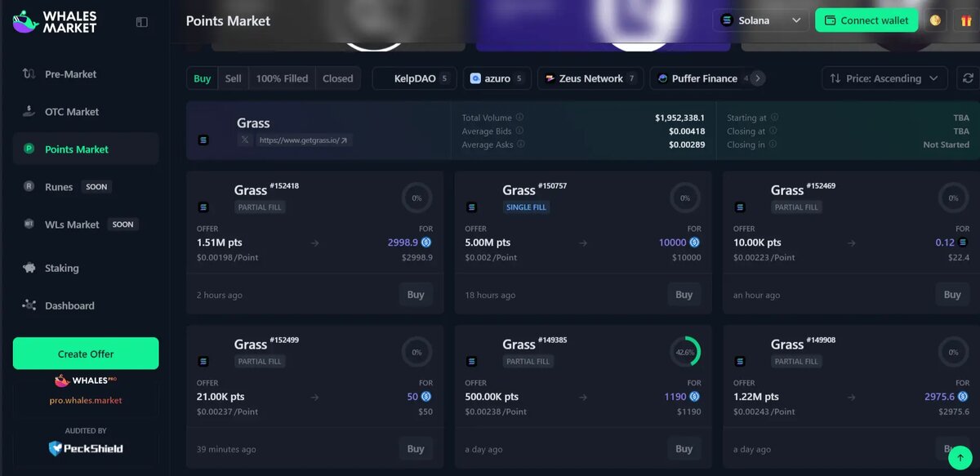Click the Staking piggy bank icon
Viewport: 980px width, 476px height.
pos(29,268)
